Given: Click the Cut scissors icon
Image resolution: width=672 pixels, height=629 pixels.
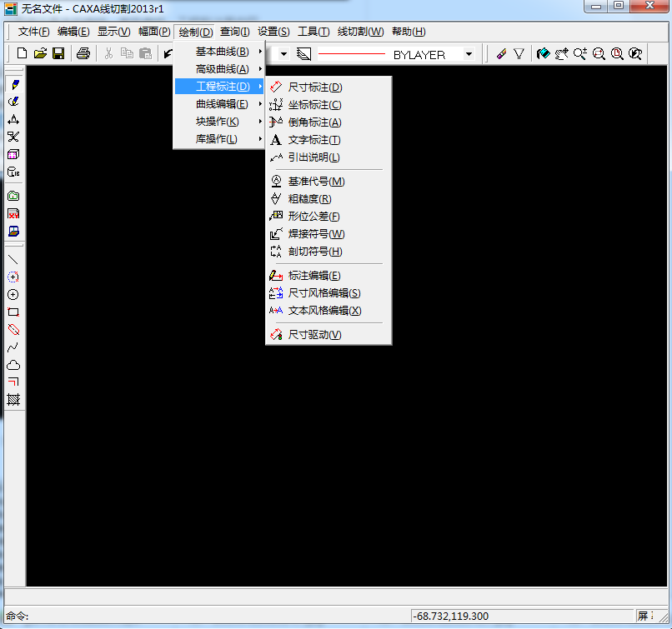Looking at the screenshot, I should click(109, 53).
